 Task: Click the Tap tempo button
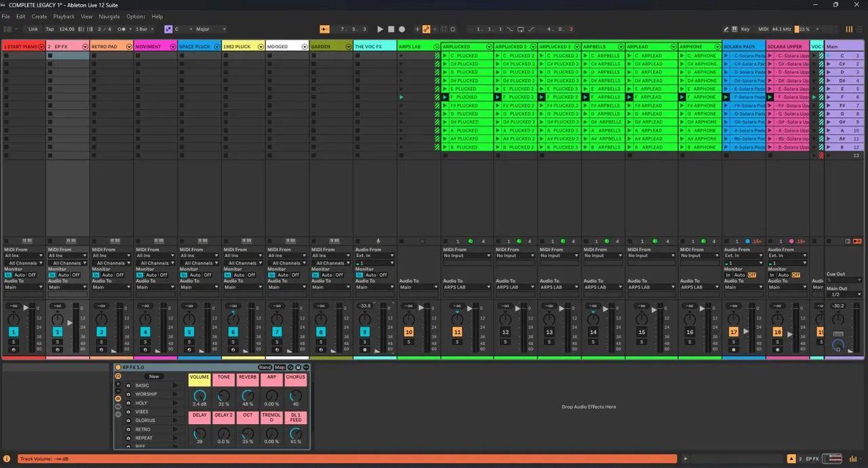(x=50, y=29)
